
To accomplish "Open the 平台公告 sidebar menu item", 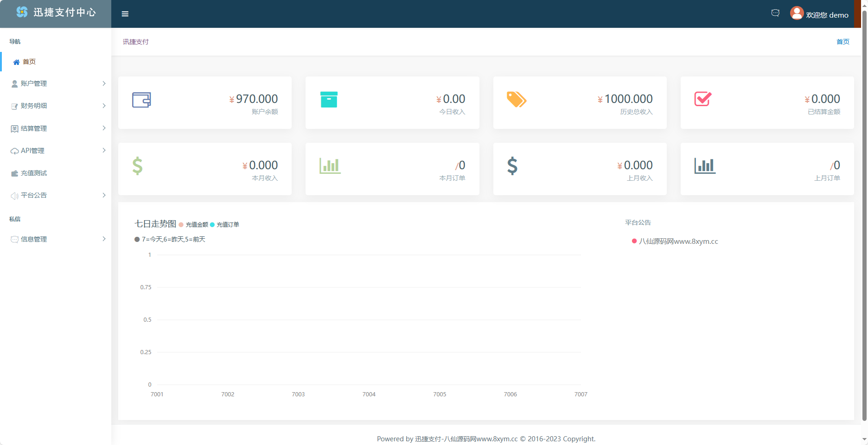I will (56, 195).
